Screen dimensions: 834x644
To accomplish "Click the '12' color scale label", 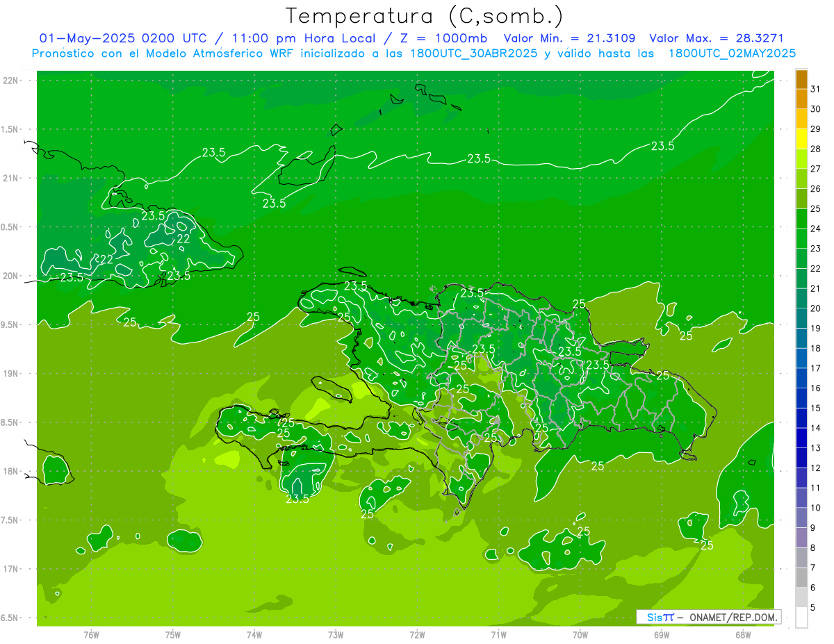I will pos(816,468).
